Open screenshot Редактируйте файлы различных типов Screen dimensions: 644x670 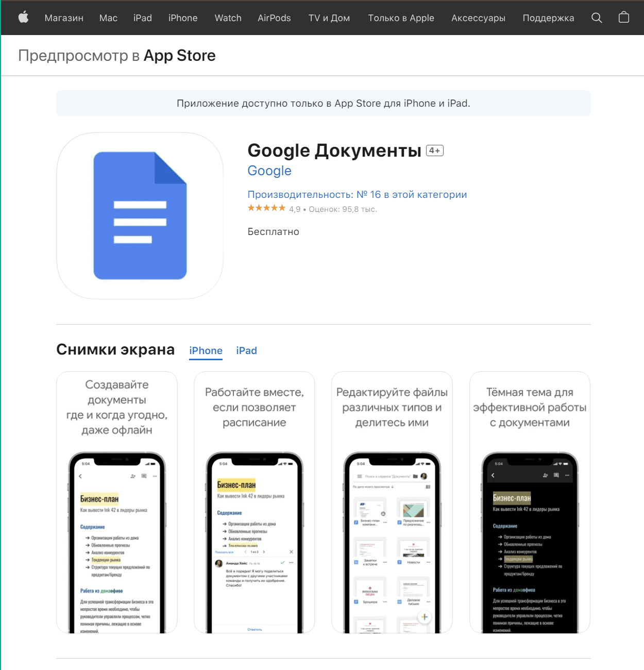tap(392, 502)
